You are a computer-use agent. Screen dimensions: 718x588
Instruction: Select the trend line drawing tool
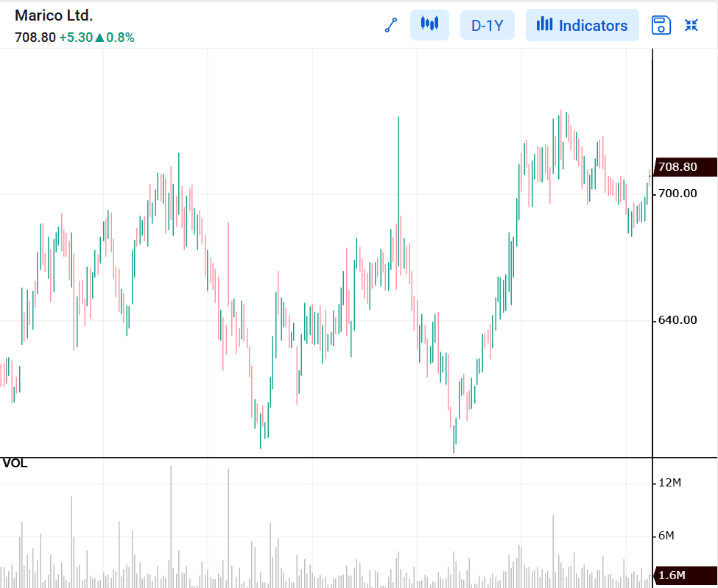coord(391,25)
